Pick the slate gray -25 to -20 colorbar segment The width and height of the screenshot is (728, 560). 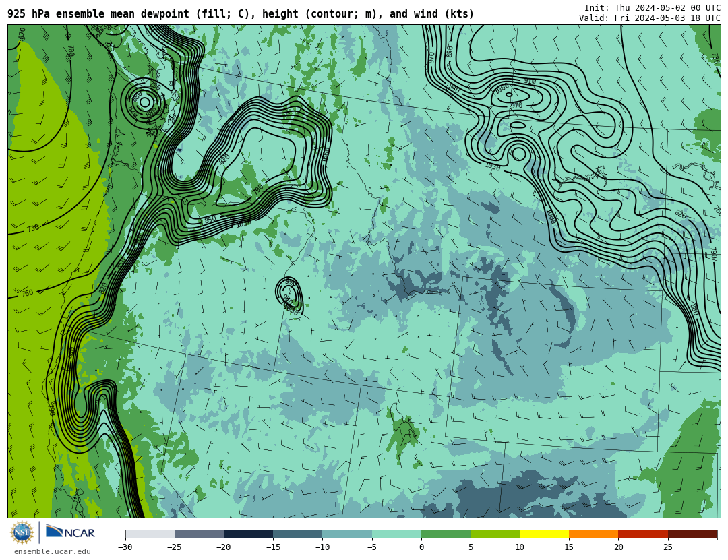pyautogui.click(x=199, y=534)
